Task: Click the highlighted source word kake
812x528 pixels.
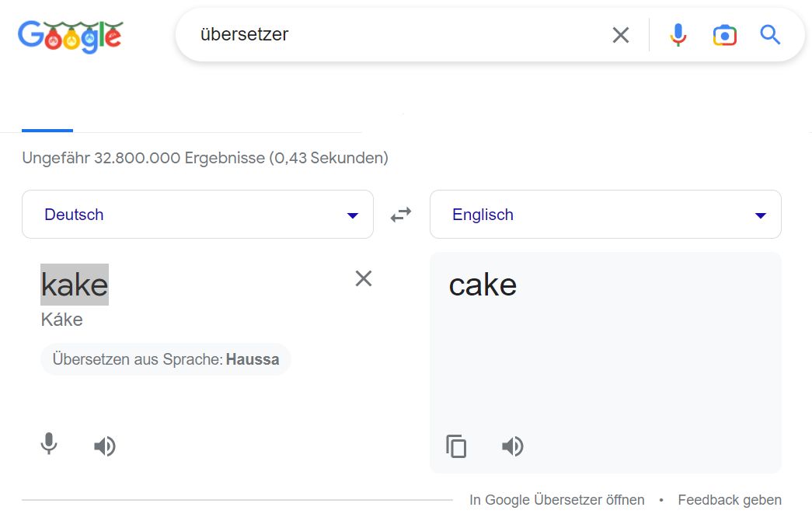Action: coord(75,285)
